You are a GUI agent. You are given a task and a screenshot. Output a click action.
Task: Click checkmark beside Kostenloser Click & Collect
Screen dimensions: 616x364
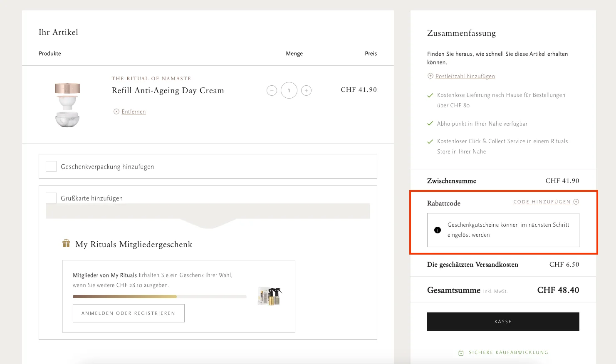pos(430,141)
